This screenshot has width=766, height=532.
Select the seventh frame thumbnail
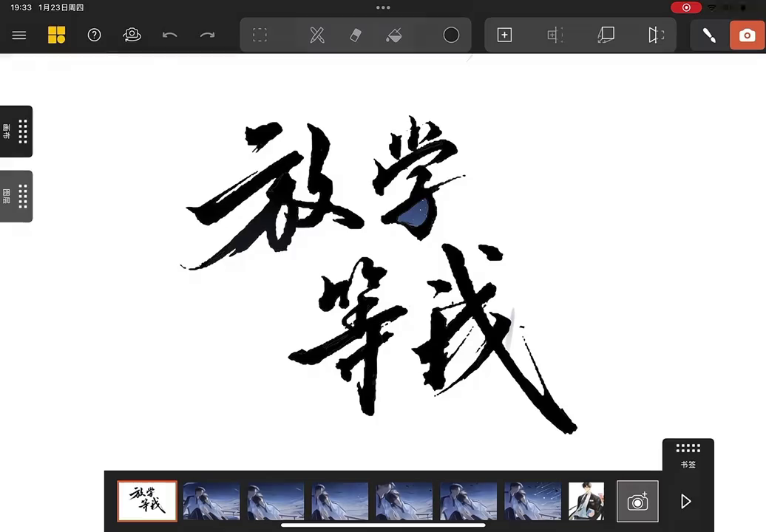tap(532, 501)
